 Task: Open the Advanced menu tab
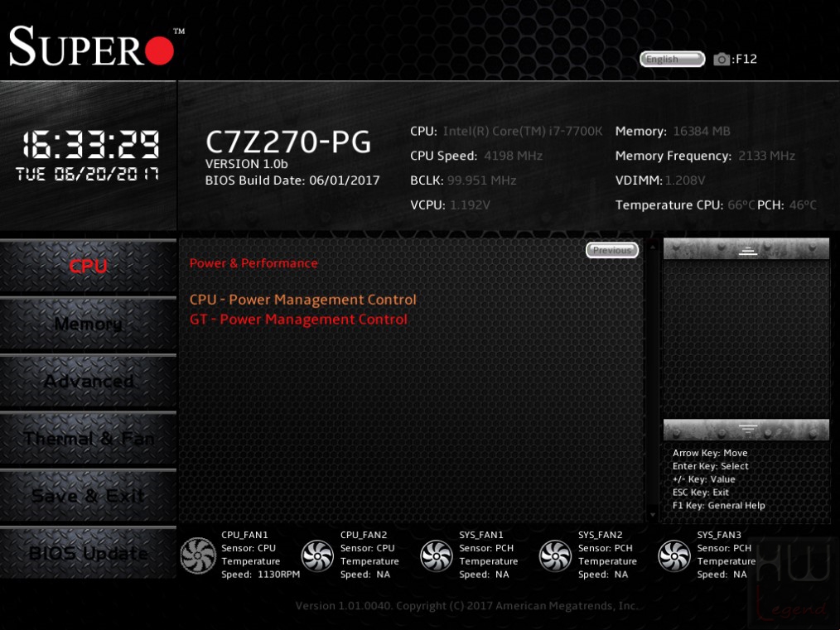[88, 381]
